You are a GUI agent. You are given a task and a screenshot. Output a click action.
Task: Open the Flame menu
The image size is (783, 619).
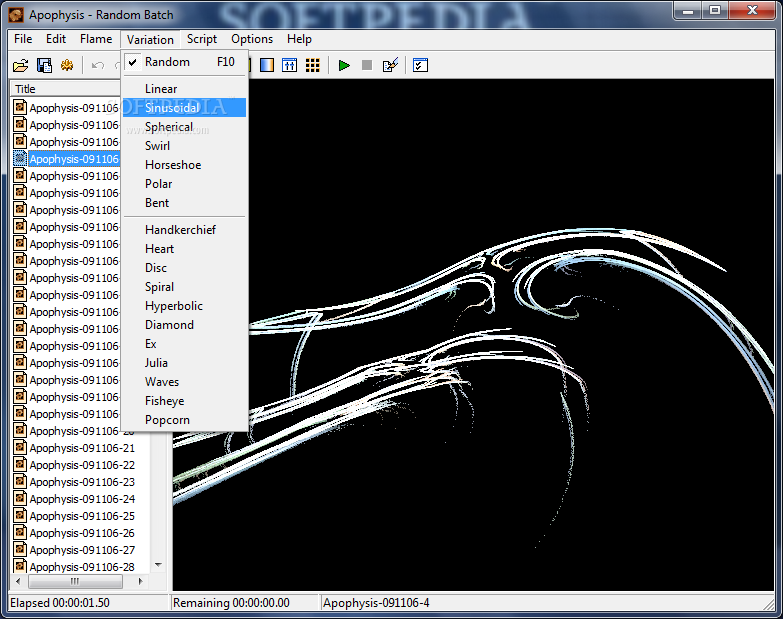click(x=96, y=39)
